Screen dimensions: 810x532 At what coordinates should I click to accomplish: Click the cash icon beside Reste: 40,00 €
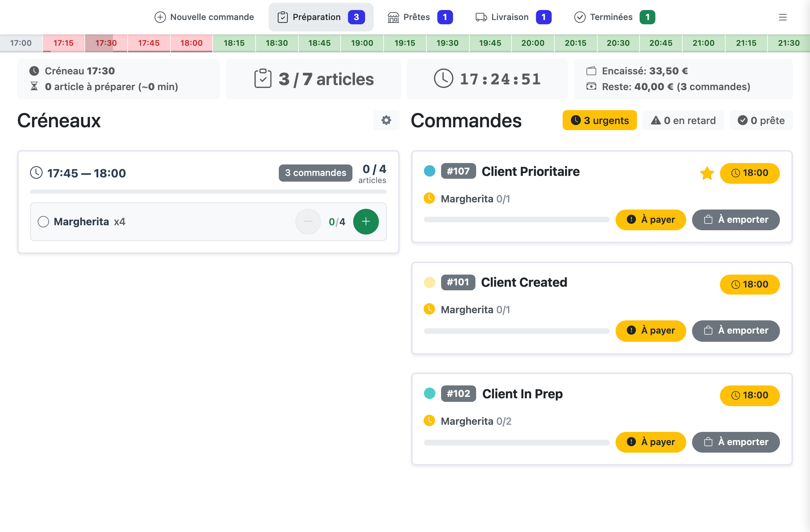(591, 86)
